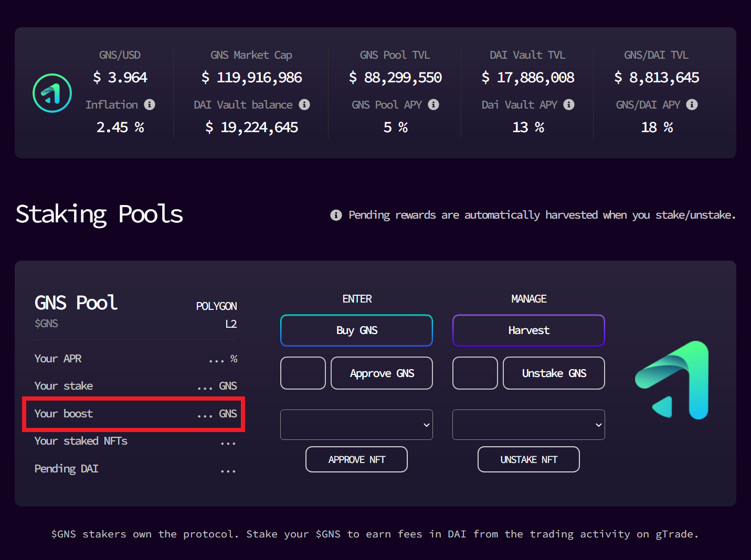Click the amount field beside Approve GNS
The width and height of the screenshot is (751, 560).
pos(303,373)
